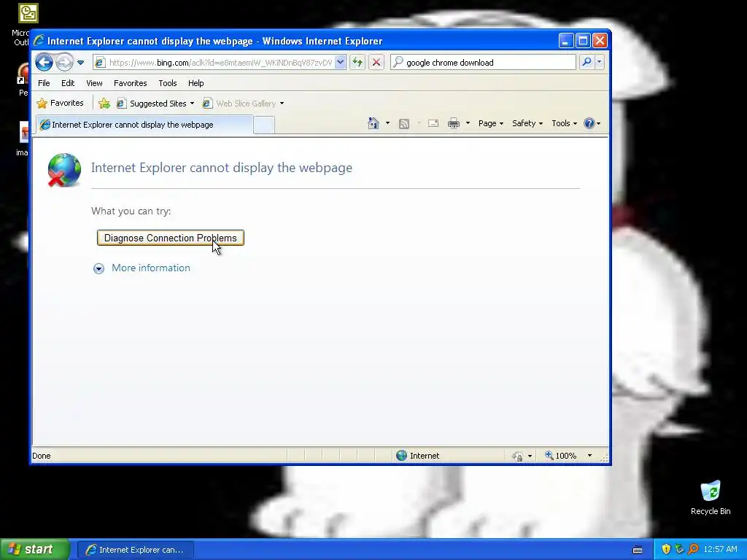Click the Favorites star button

pyautogui.click(x=61, y=103)
